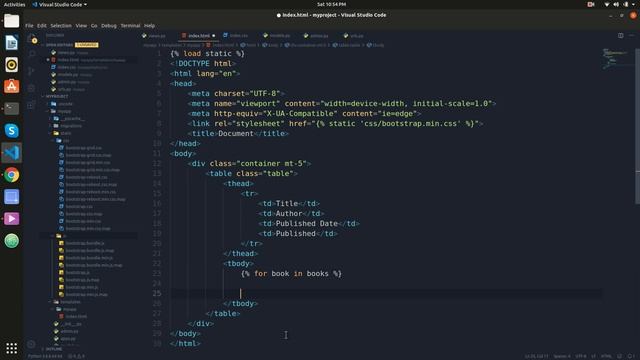Click the clock in the top bar
This screenshot has width=640, height=360.
click(x=331, y=4)
